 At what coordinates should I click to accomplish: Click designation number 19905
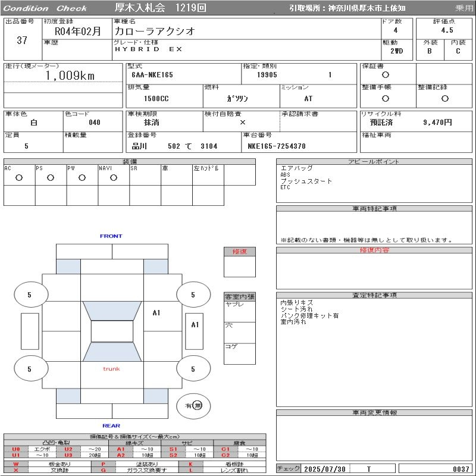(267, 75)
